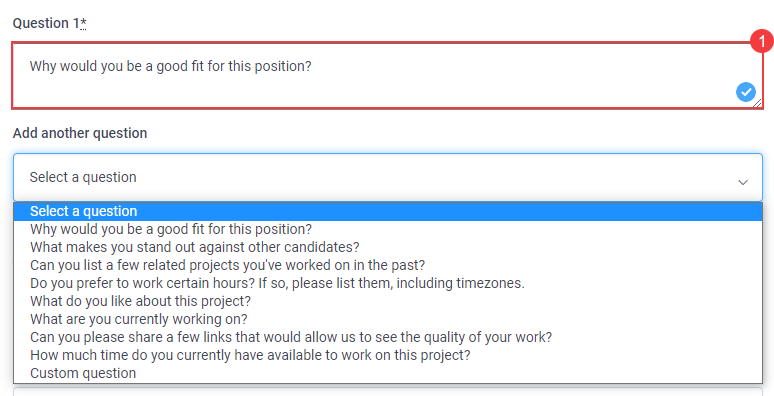Click the required asterisk next to Question 1
Screen dimensions: 774x396
83,23
